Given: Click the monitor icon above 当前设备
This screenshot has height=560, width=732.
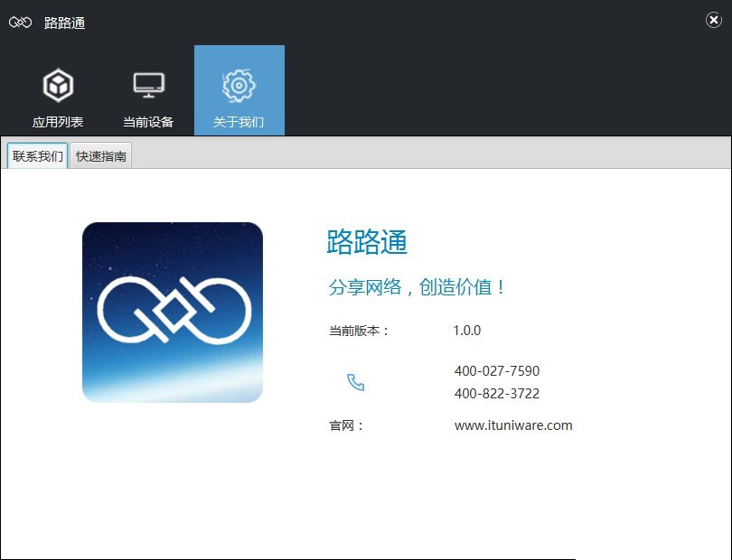Looking at the screenshot, I should tap(147, 81).
